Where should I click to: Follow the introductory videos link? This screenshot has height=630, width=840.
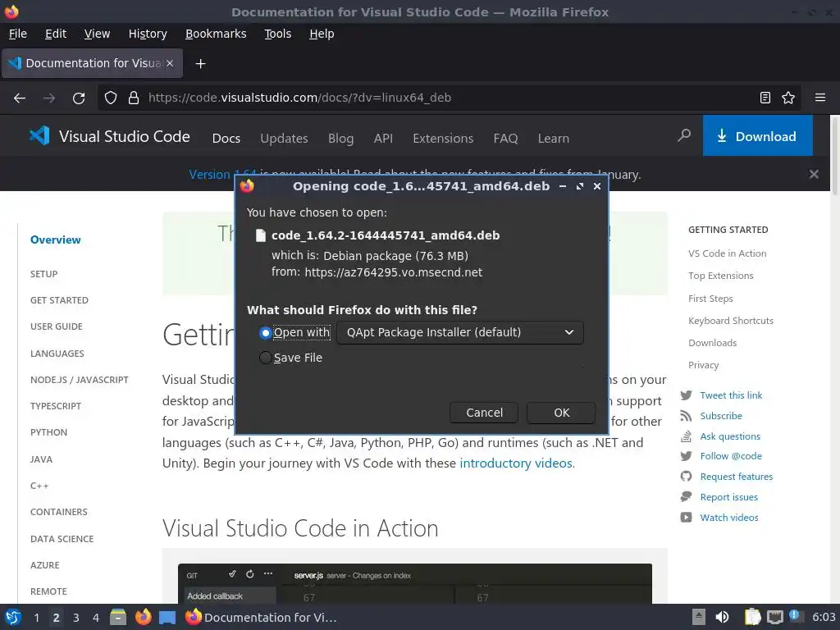516,463
